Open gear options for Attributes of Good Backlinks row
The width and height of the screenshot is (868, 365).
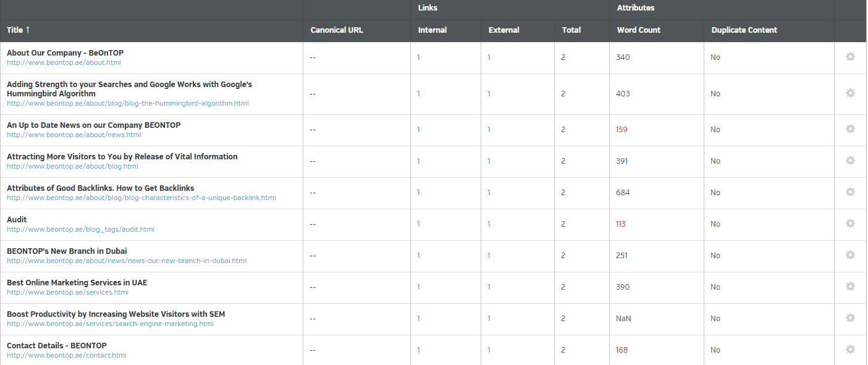(x=850, y=192)
